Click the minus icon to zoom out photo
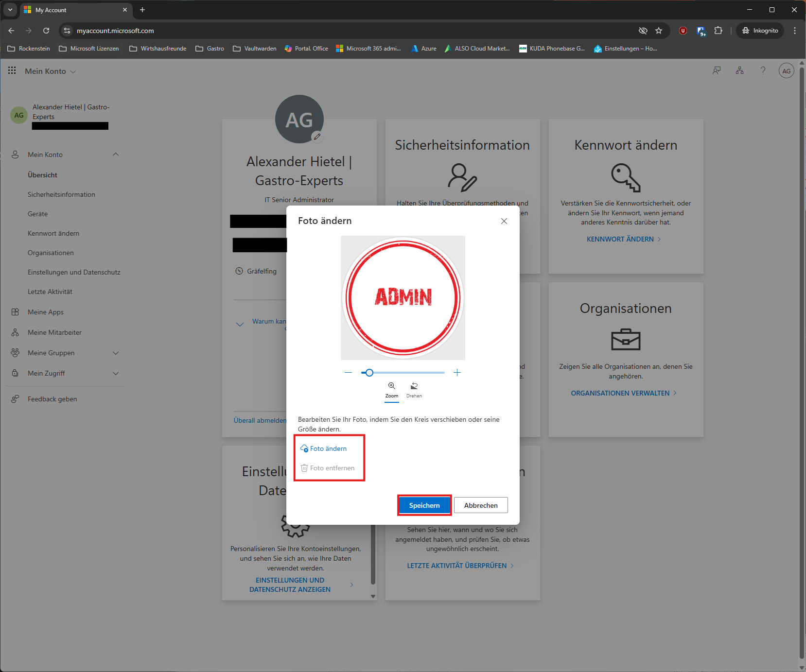Viewport: 806px width, 672px height. tap(348, 373)
